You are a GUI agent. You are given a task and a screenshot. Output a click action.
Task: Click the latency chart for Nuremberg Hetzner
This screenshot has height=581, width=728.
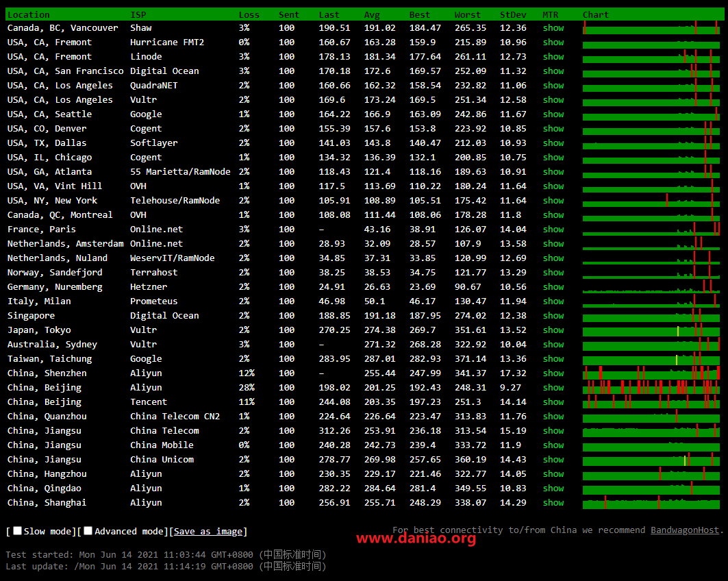(x=651, y=286)
